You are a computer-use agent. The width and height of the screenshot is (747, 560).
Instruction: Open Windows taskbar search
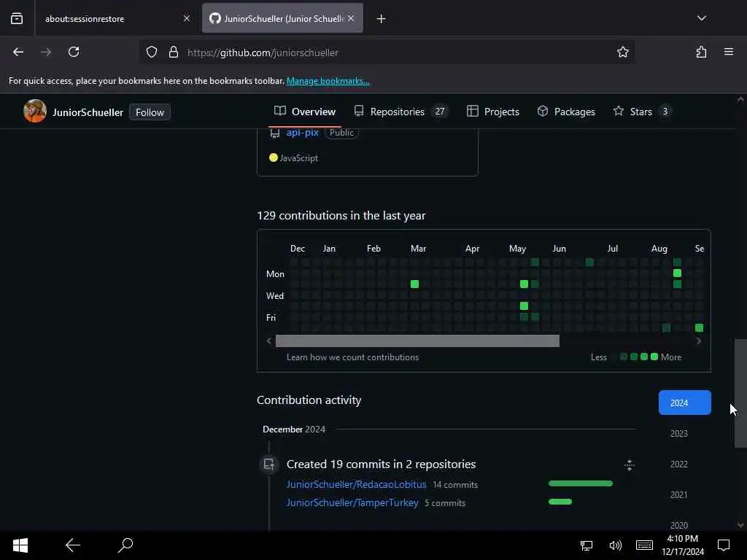[x=125, y=545]
